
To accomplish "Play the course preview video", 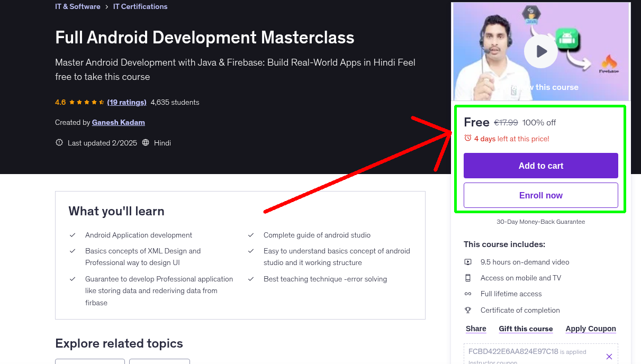I will (x=540, y=51).
